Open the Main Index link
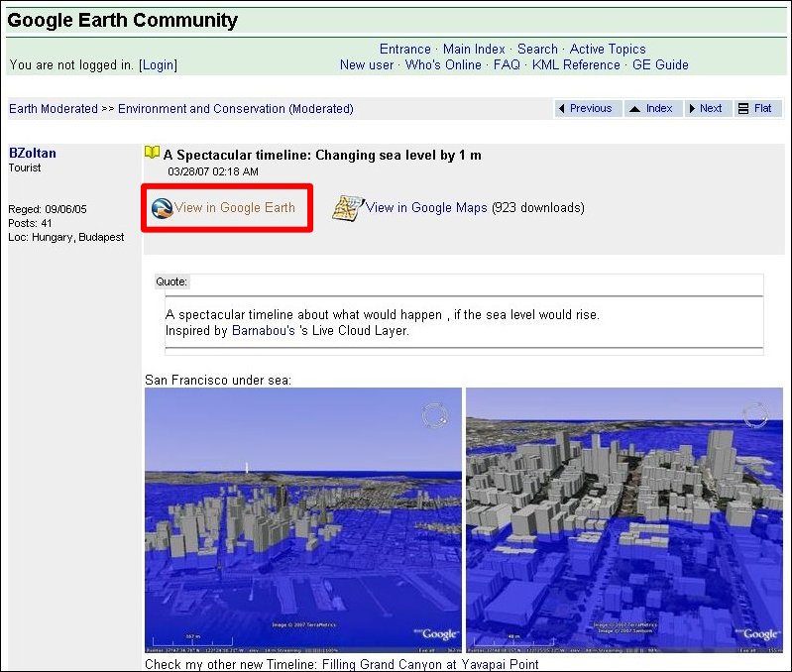Screen dimensions: 792x672 point(474,49)
